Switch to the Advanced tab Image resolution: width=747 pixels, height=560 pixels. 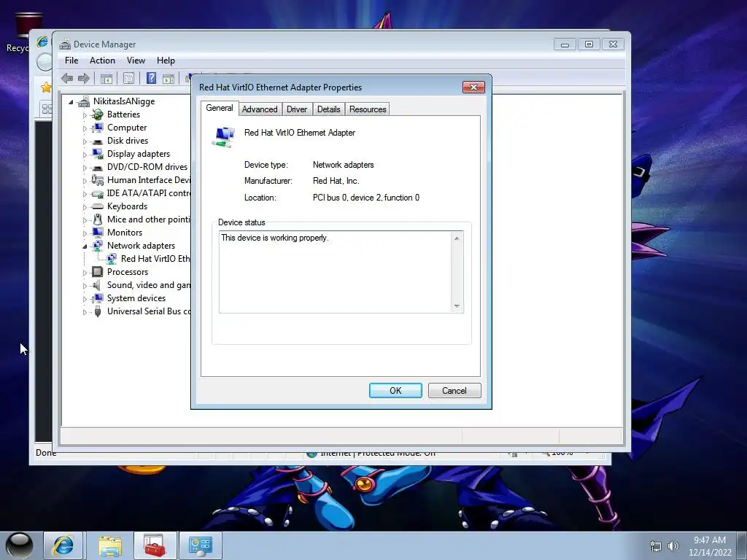click(x=260, y=109)
